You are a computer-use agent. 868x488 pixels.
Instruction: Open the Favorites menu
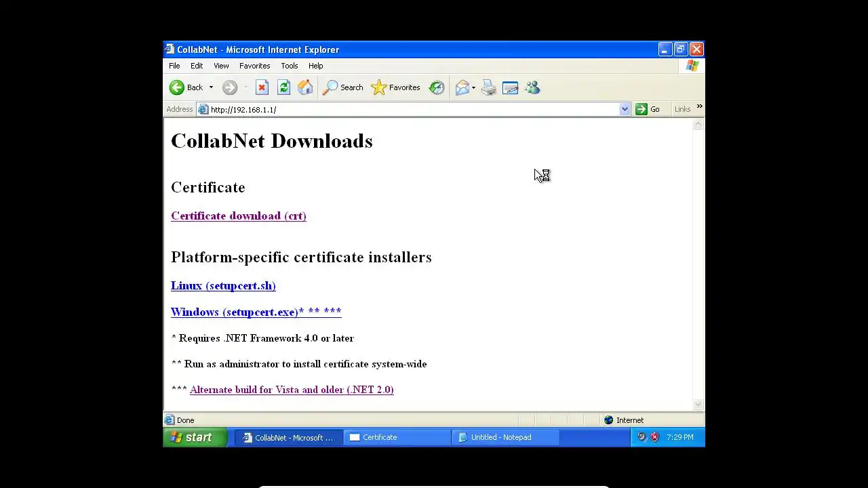click(x=254, y=66)
